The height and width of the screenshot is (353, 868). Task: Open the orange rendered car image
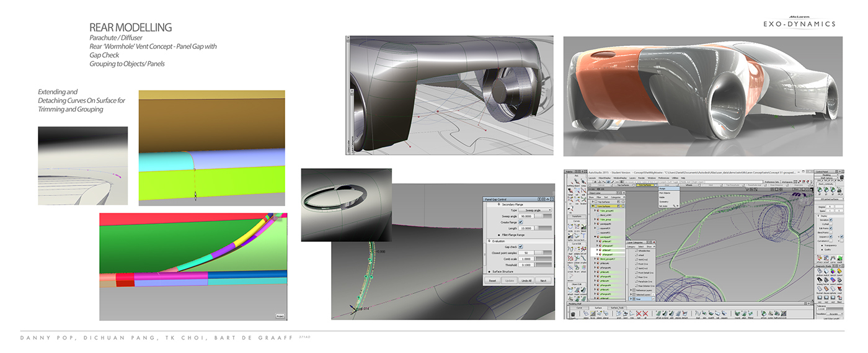702,96
